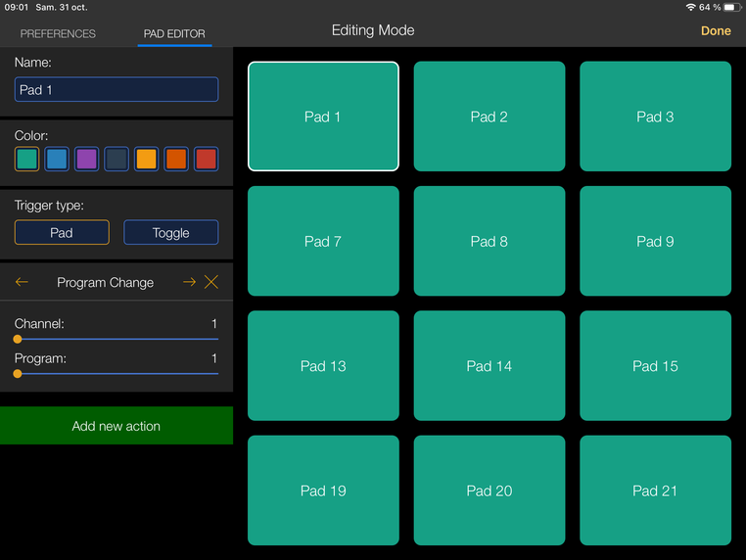Viewport: 746px width, 560px height.
Task: Select the red color swatch
Action: 206,159
